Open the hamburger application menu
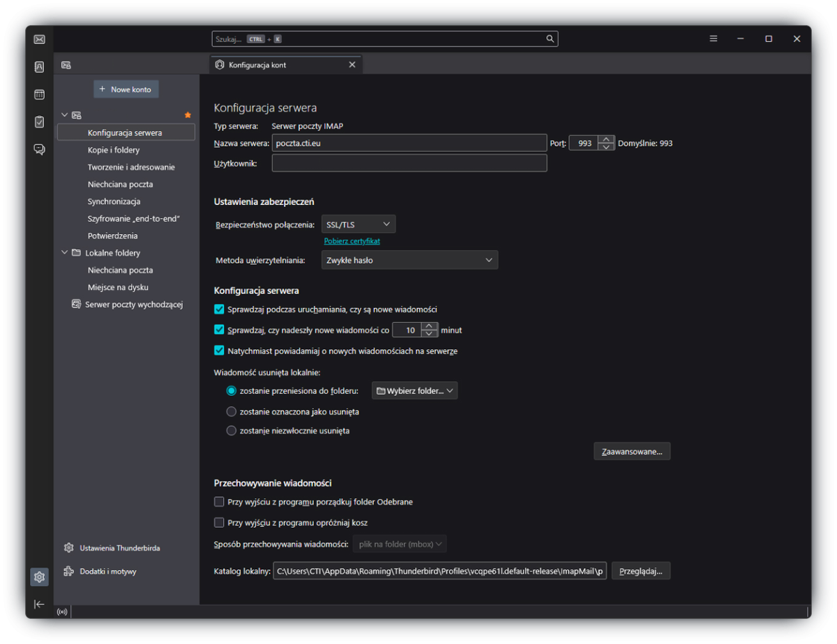Image resolution: width=837 pixels, height=644 pixels. coord(714,39)
